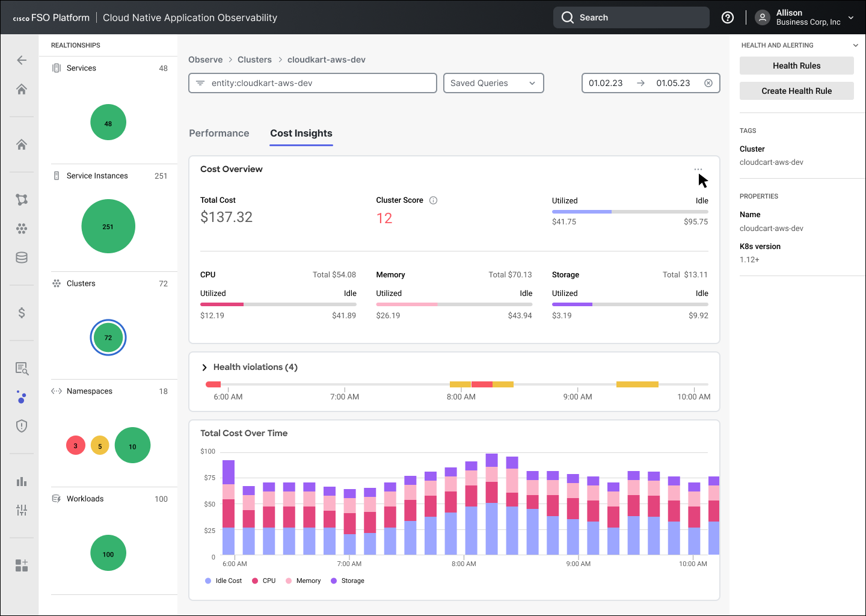Screen dimensions: 866x616
Task: Open the database icon in sidebar
Action: tap(22, 257)
